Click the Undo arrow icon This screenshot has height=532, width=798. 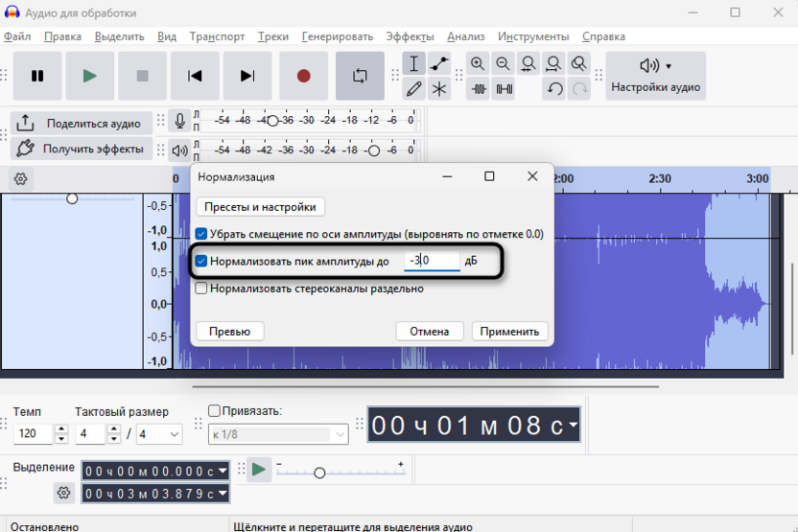[554, 89]
